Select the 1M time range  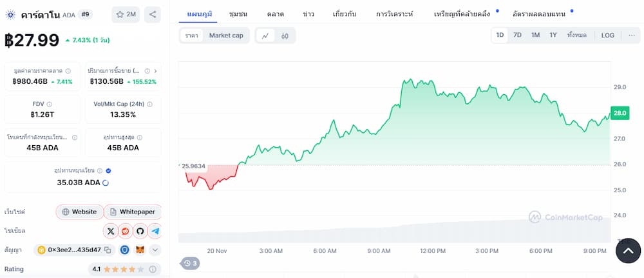click(535, 35)
